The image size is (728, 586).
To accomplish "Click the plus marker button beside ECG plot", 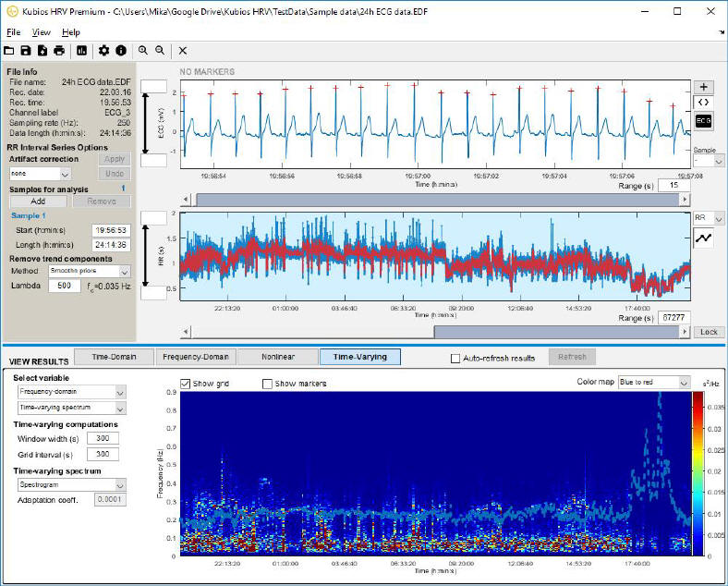I will click(x=703, y=87).
